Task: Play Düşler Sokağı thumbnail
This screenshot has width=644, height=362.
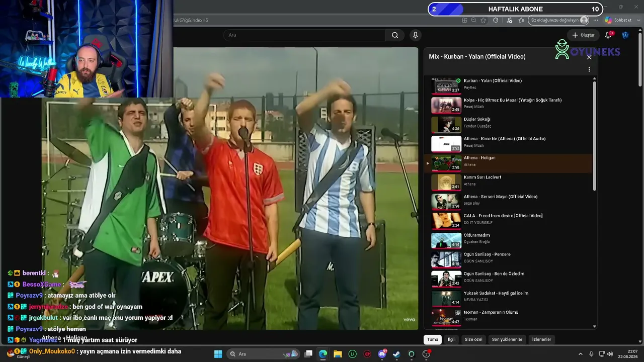Action: click(446, 125)
